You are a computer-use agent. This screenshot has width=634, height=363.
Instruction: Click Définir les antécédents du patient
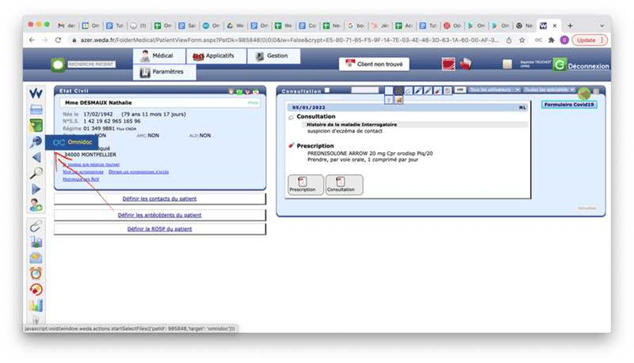[159, 215]
